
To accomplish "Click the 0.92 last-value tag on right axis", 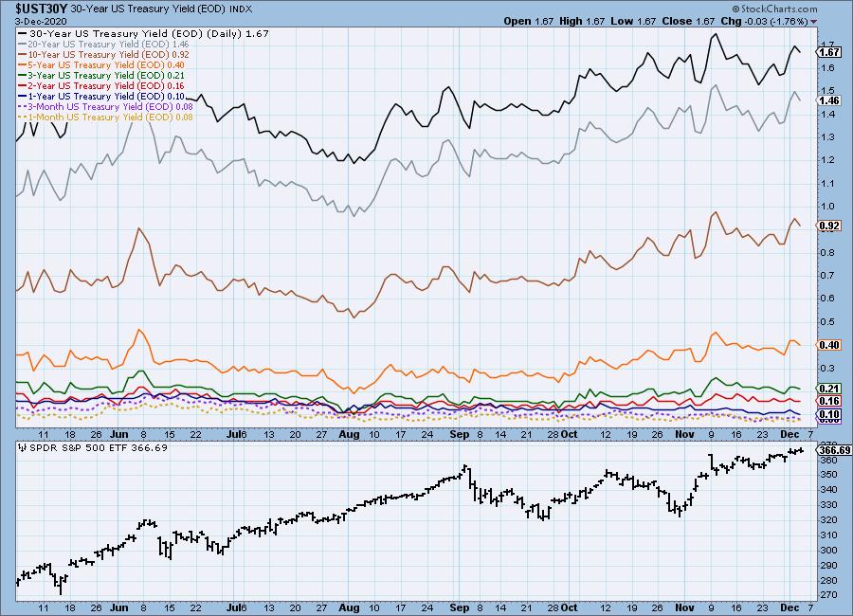I will click(x=829, y=226).
